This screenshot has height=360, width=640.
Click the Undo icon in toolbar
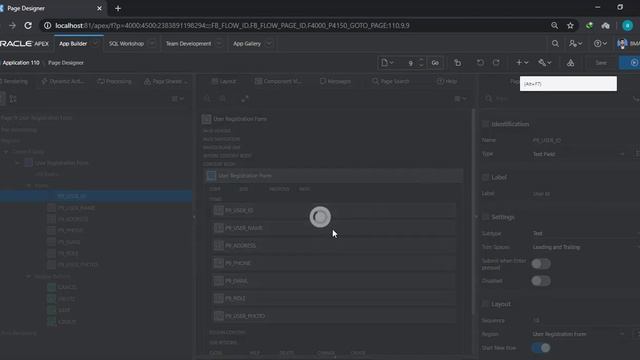pos(480,63)
